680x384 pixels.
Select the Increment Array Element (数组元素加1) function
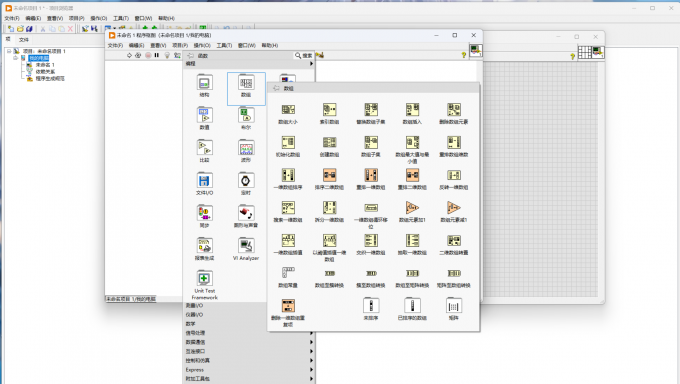click(x=412, y=212)
